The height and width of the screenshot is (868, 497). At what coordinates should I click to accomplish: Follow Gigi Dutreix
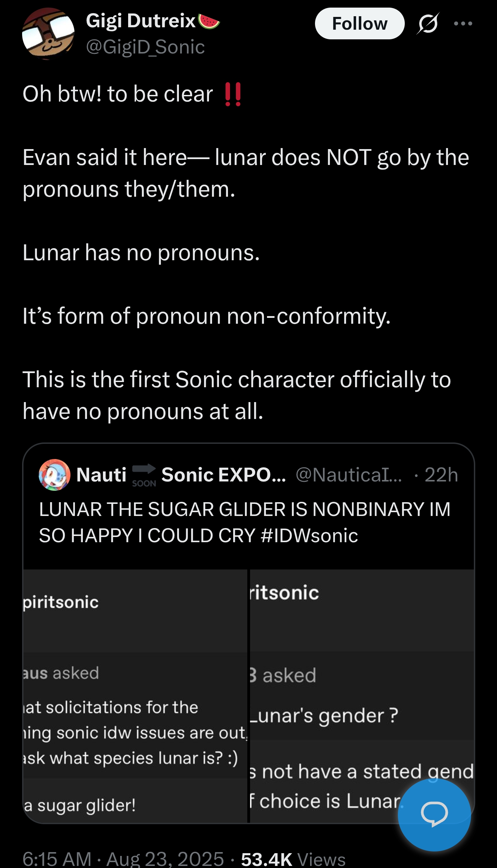[360, 23]
